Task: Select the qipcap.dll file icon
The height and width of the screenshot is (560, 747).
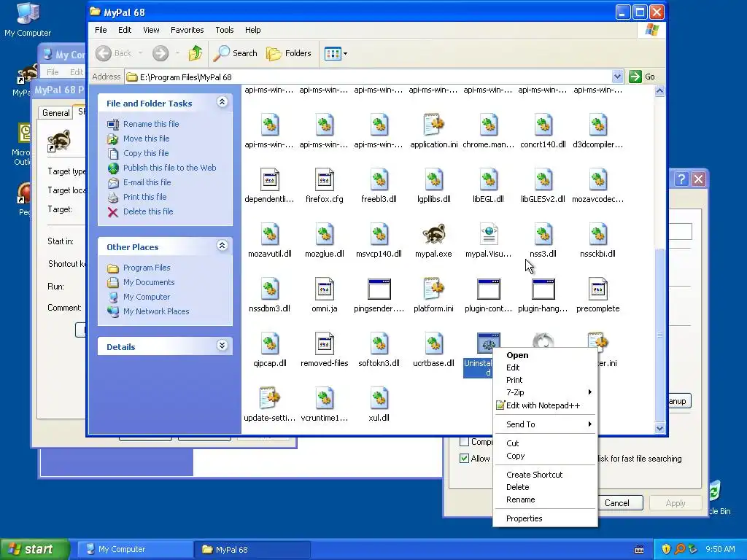Action: [x=270, y=344]
